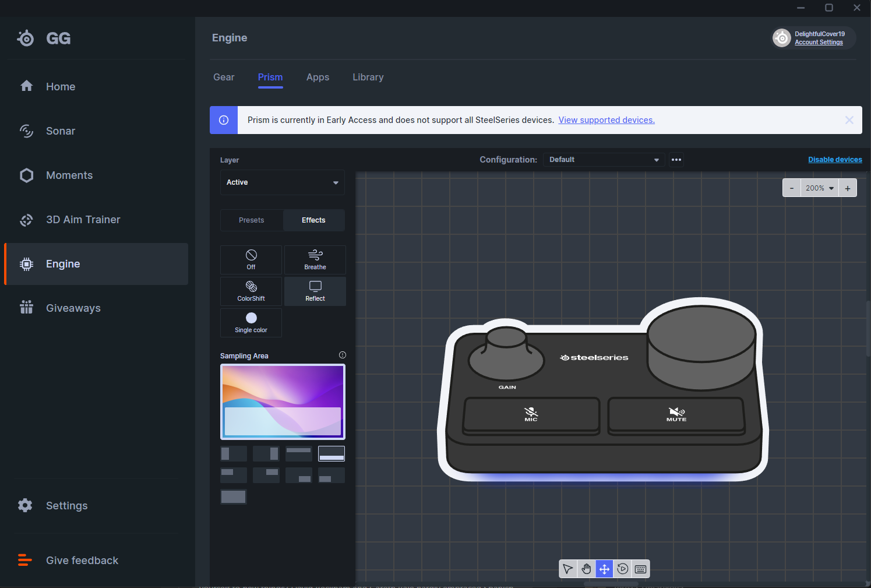Image resolution: width=871 pixels, height=588 pixels.
Task: Click the blue info icon on the banner
Action: (224, 120)
